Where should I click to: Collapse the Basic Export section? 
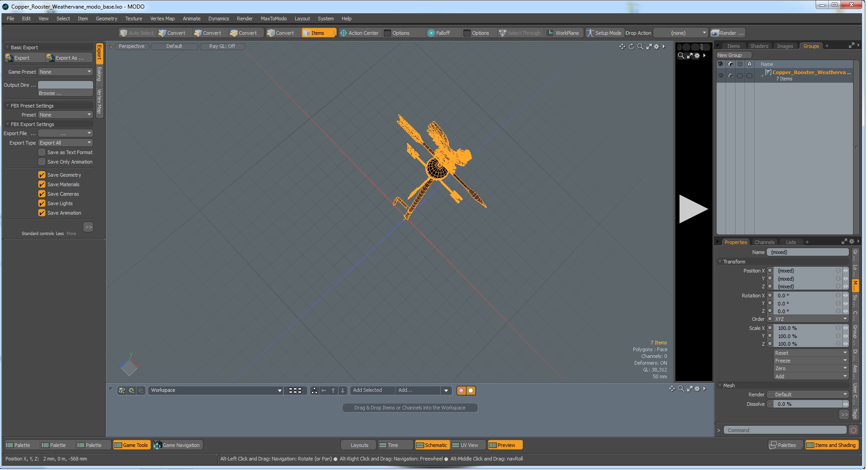(x=8, y=47)
